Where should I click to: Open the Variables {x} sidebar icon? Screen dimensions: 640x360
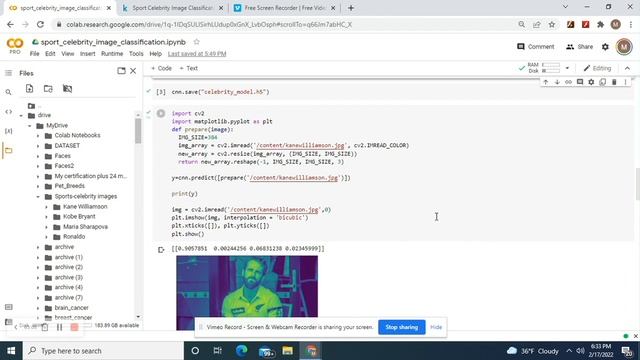coord(9,131)
